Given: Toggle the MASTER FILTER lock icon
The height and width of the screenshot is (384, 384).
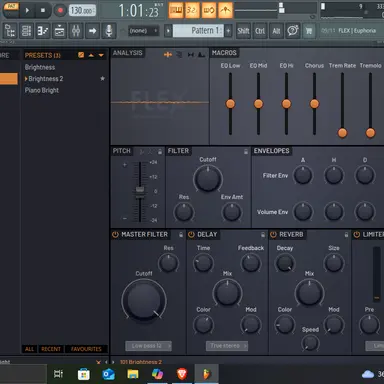Looking at the screenshot, I should (x=181, y=235).
